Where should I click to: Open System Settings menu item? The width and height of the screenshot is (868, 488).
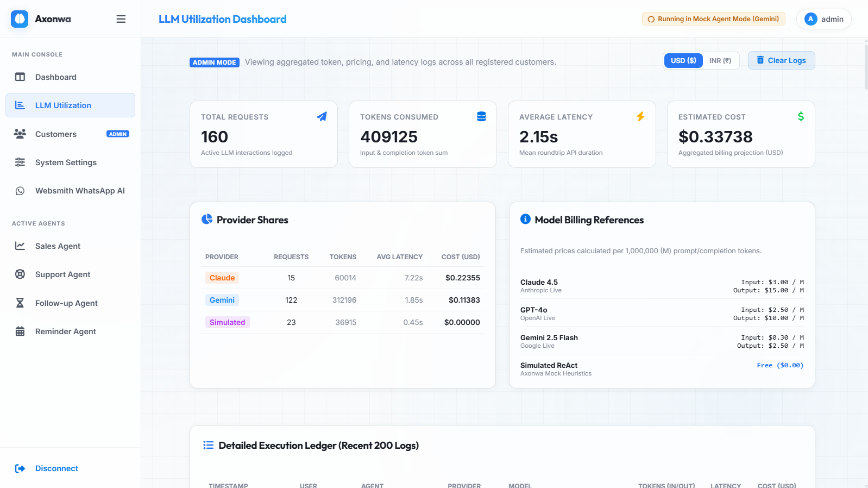pyautogui.click(x=71, y=162)
